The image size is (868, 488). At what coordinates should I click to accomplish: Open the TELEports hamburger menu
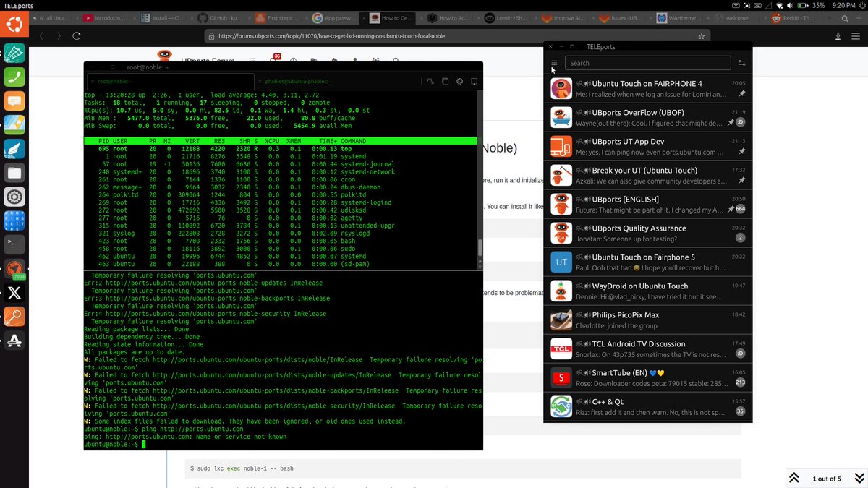(x=554, y=63)
